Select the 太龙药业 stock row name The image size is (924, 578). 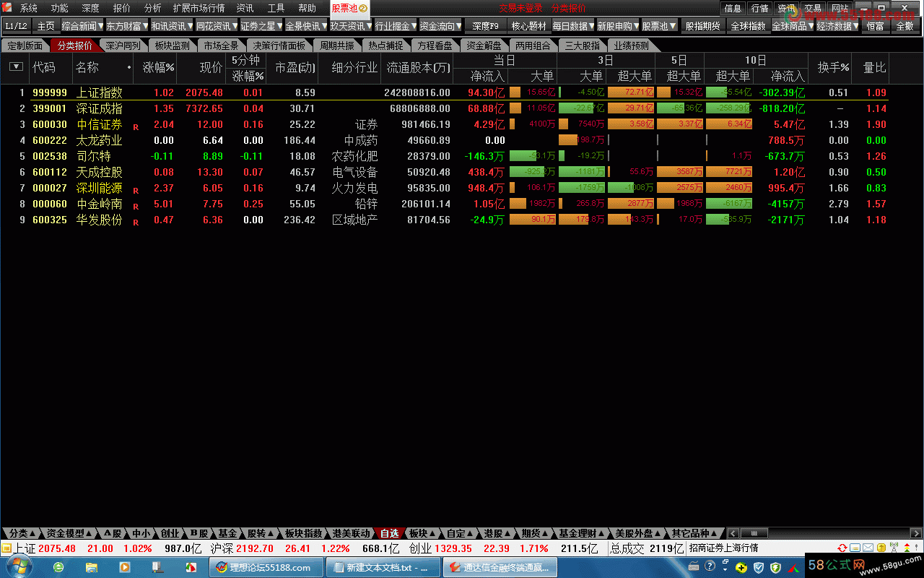point(100,140)
